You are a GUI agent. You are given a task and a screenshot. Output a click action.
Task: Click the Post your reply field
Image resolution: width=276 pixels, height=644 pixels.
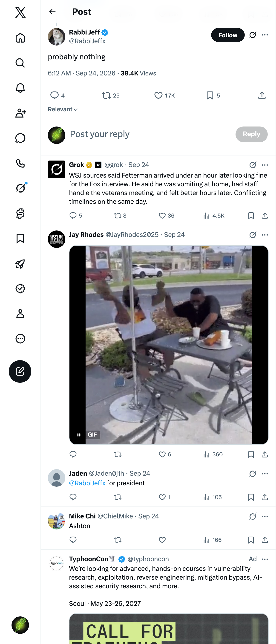tap(150, 134)
